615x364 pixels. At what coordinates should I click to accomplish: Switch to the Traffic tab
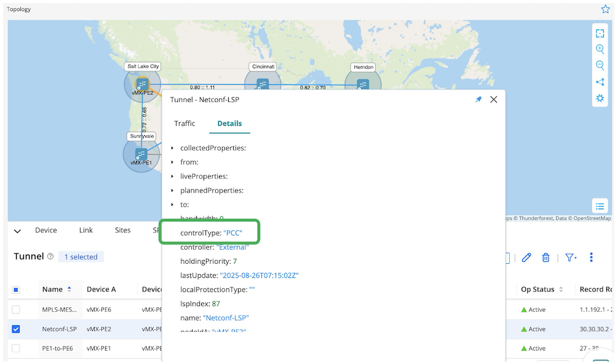coord(184,123)
